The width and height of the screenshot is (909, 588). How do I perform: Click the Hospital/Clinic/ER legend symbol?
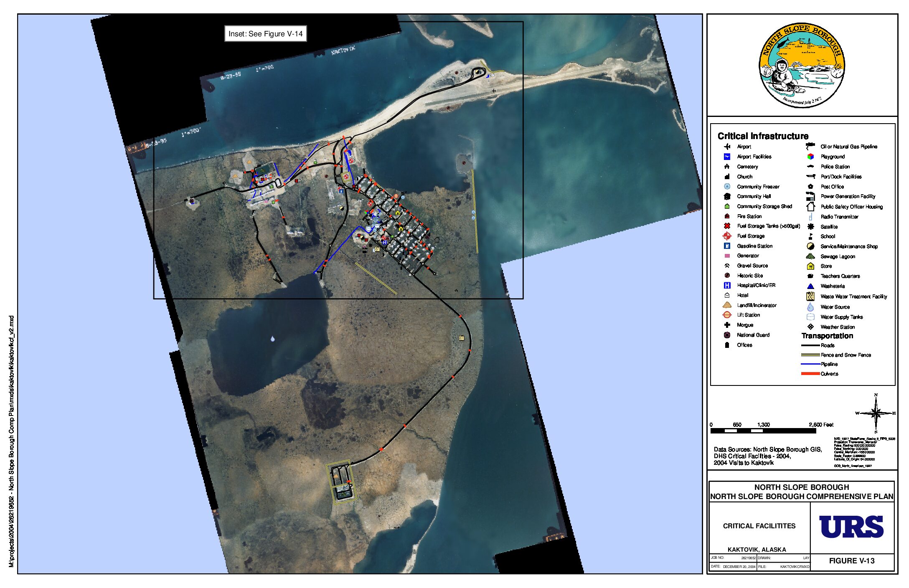[727, 285]
